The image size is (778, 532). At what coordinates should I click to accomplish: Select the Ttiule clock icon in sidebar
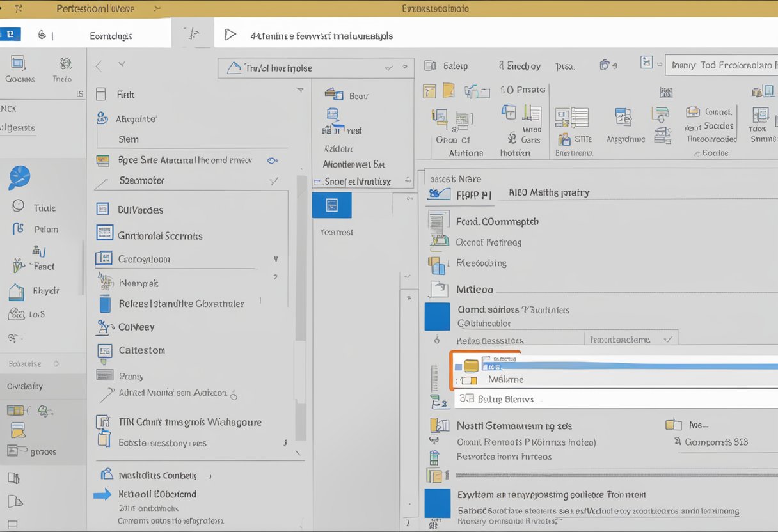pos(19,206)
